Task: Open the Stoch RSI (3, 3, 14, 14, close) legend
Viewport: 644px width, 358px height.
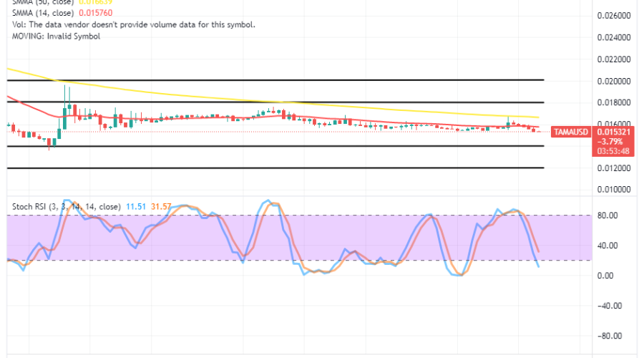Action: pos(66,206)
